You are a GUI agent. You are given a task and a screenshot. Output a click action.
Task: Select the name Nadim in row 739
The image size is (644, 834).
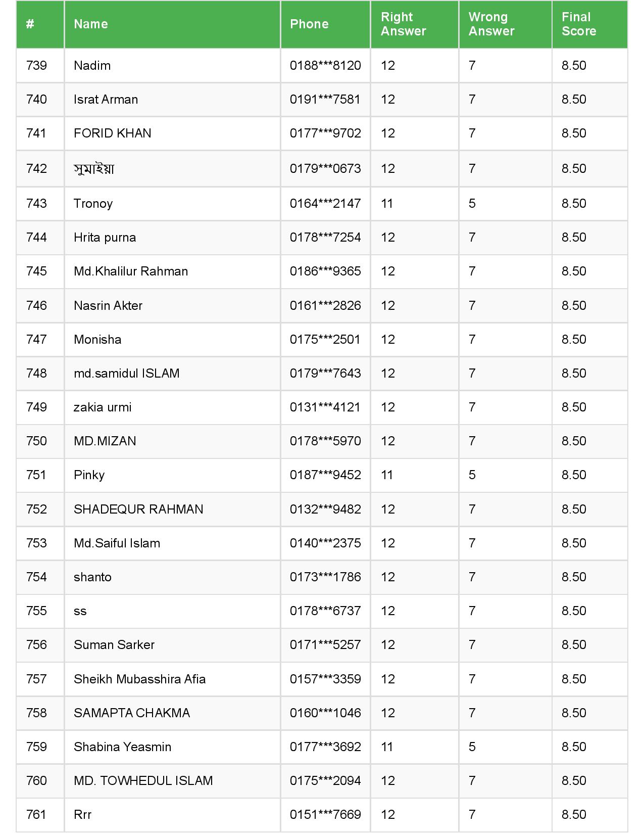[92, 66]
